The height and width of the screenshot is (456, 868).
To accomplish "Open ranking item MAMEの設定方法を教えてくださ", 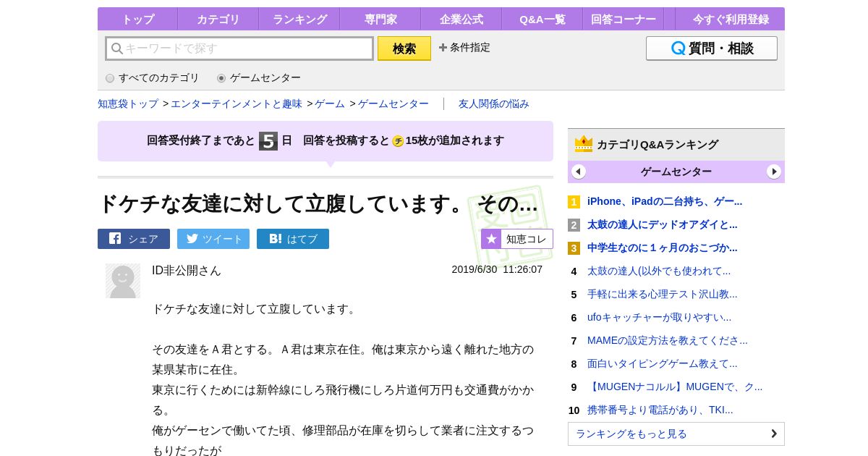I will 668,341.
